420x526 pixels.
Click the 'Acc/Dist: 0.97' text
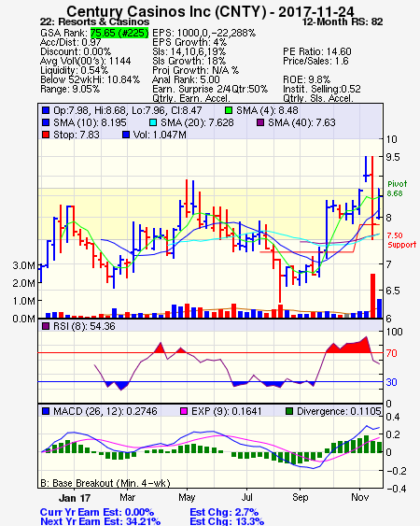(x=71, y=42)
